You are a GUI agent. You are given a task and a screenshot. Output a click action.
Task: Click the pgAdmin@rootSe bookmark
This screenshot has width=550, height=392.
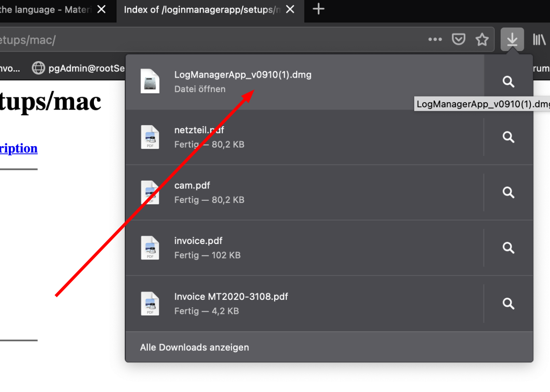click(x=79, y=68)
